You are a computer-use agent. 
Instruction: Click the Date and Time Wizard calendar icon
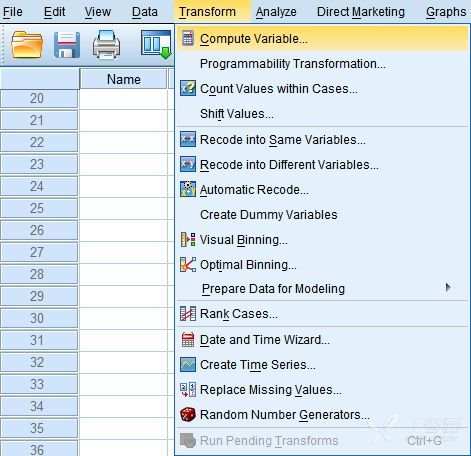(x=188, y=340)
